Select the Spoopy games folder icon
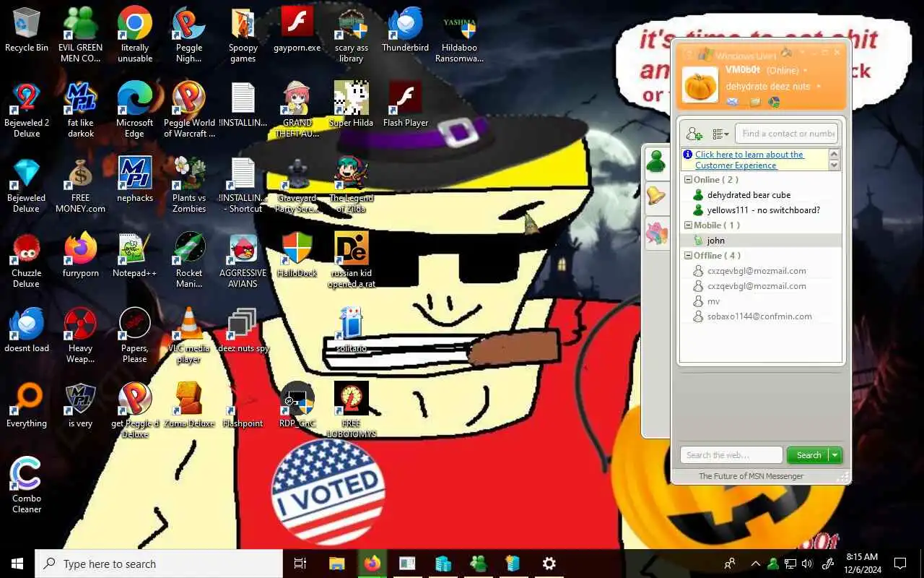 tap(243, 34)
